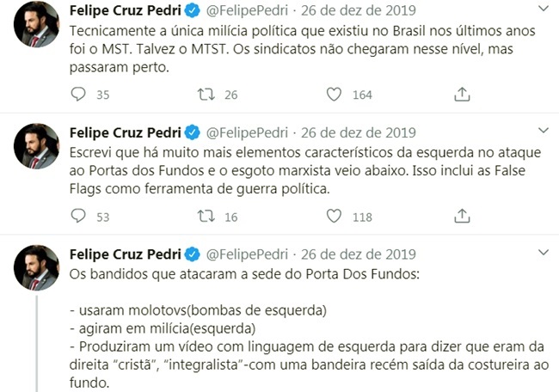Viewport: 559px width, 392px height.
Task: Like the tweet with 164 likes
Action: tap(334, 95)
